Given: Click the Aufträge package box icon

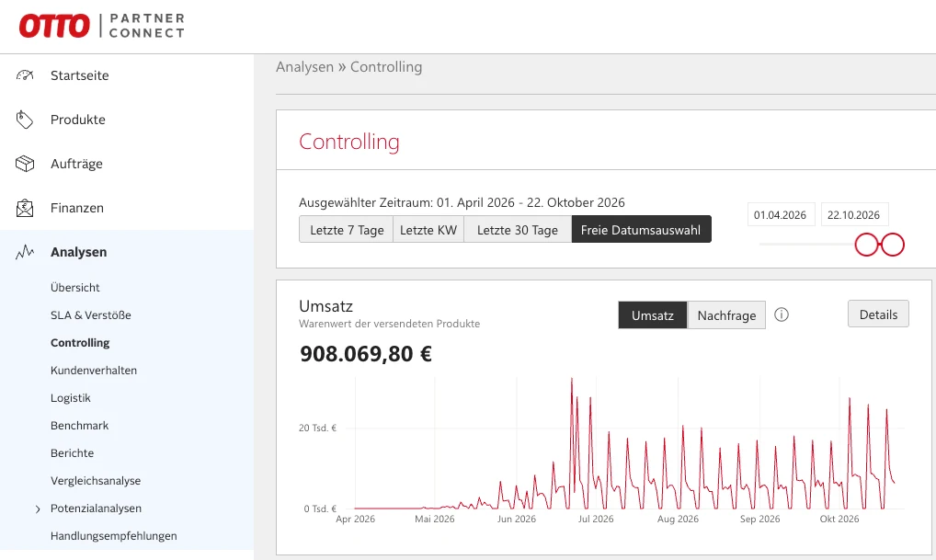Looking at the screenshot, I should click(25, 164).
